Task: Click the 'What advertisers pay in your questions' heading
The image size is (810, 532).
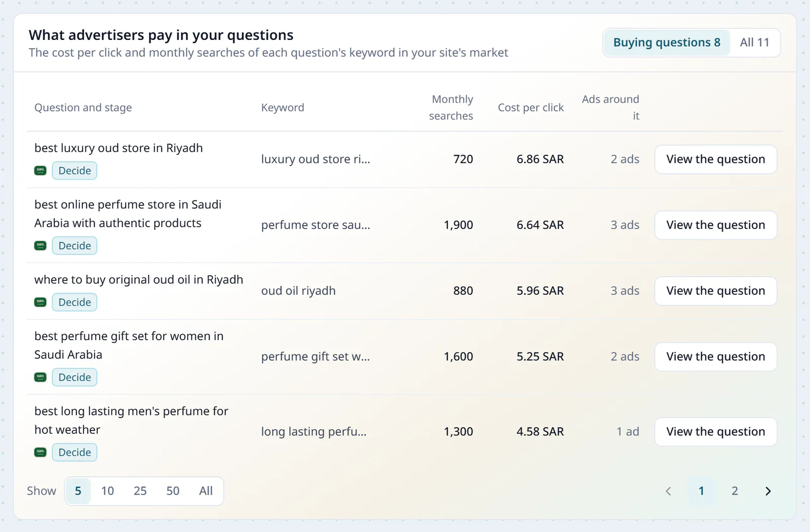Action: (x=161, y=35)
